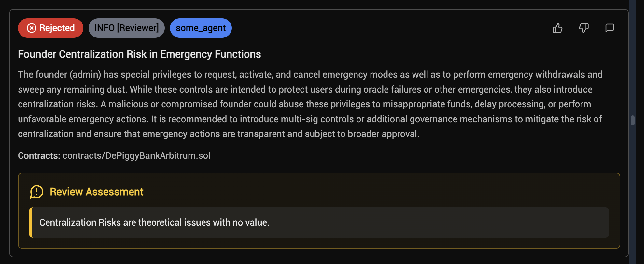Click the vertical scrollbar thumb
This screenshot has height=264, width=644.
pyautogui.click(x=632, y=120)
